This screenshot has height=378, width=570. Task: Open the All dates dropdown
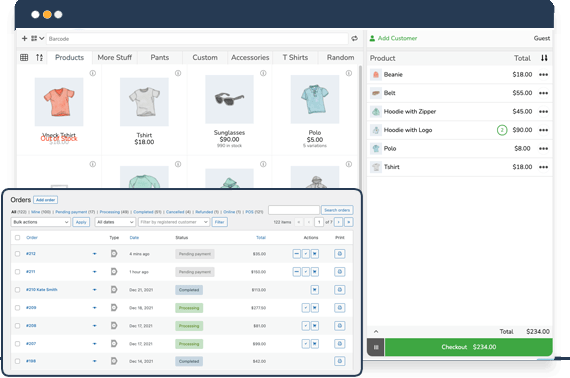click(x=115, y=222)
